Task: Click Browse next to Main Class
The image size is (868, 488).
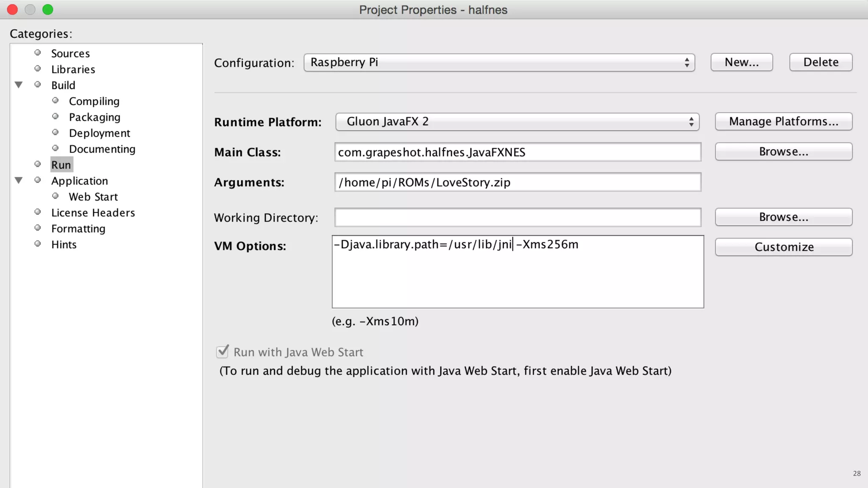Action: click(783, 152)
